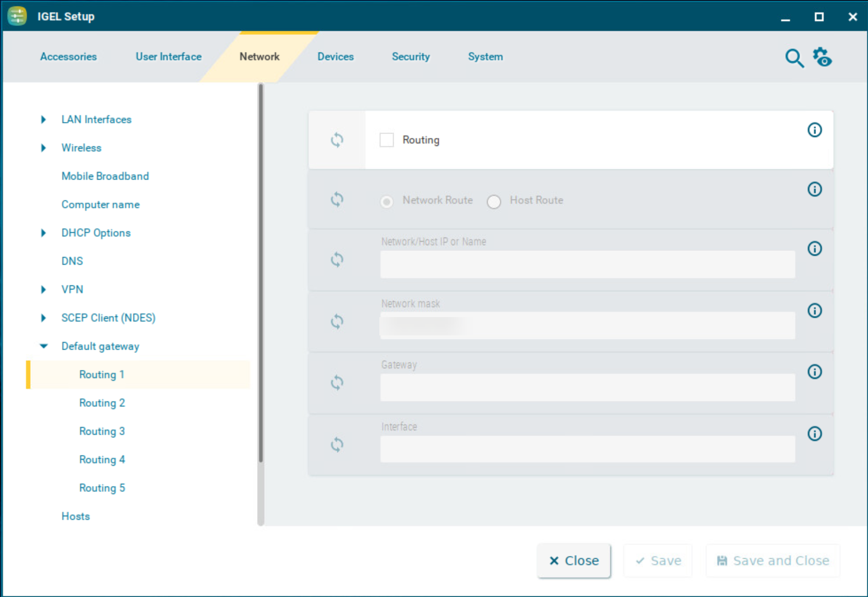The image size is (868, 597).
Task: Open info icon for Network mask
Action: pos(814,311)
